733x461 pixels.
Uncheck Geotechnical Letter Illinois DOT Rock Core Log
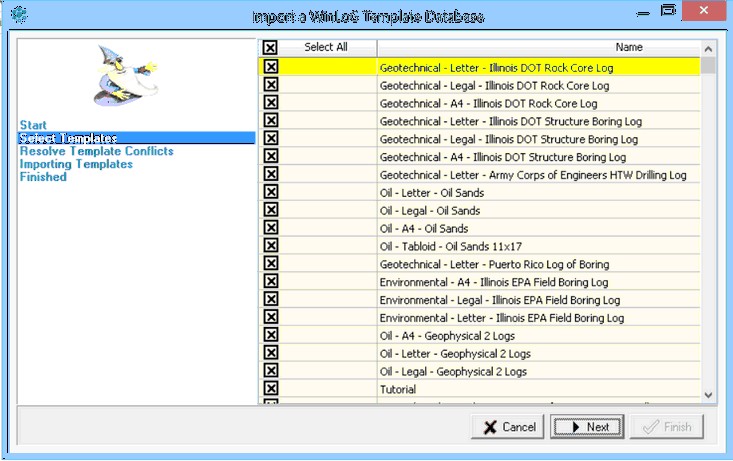pyautogui.click(x=270, y=67)
